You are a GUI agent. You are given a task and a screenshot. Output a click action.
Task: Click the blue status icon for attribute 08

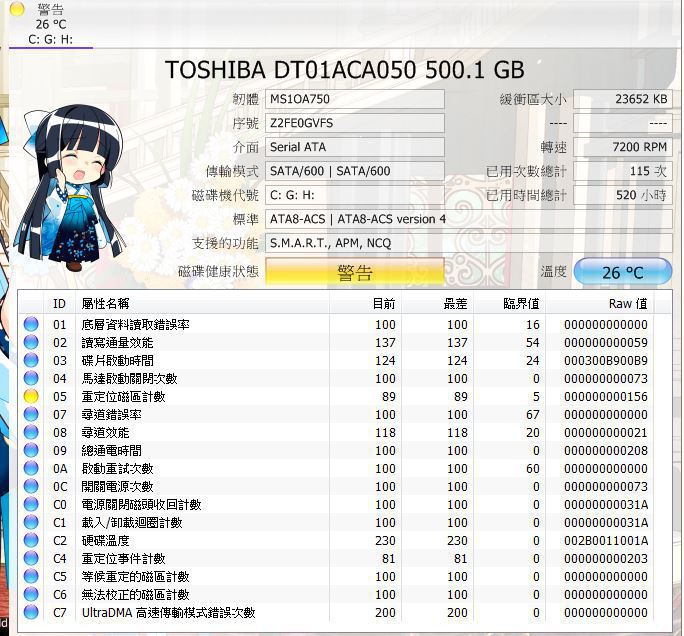(31, 432)
